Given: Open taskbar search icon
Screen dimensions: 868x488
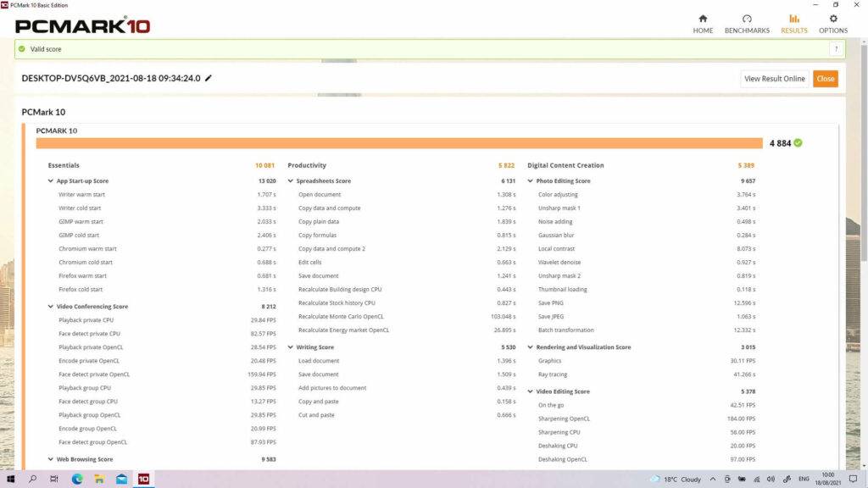Looking at the screenshot, I should [x=33, y=480].
